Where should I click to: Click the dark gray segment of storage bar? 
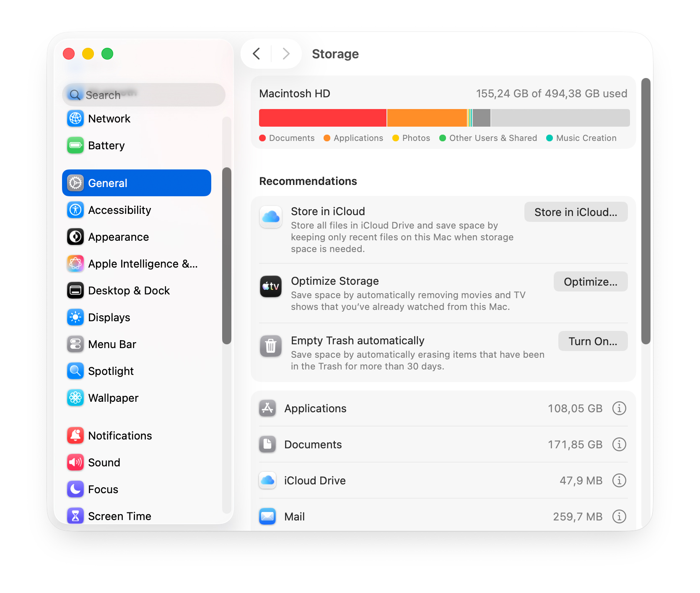[482, 118]
